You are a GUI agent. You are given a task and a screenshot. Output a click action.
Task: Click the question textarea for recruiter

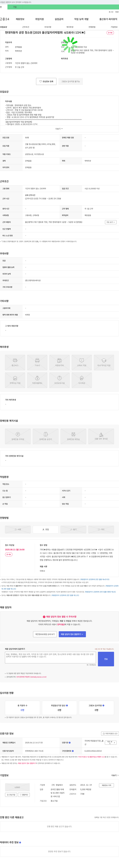50,657
